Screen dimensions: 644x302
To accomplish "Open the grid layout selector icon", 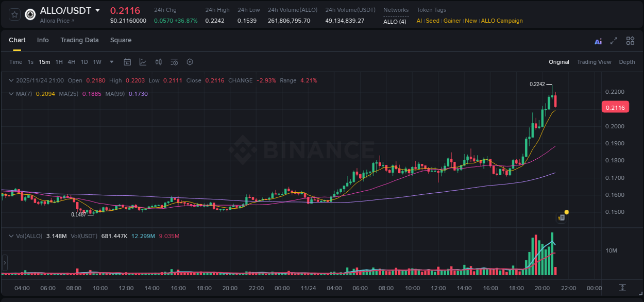I will [x=630, y=40].
